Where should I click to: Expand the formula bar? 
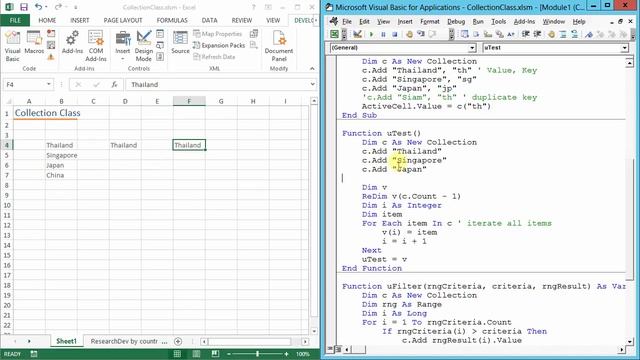[312, 84]
